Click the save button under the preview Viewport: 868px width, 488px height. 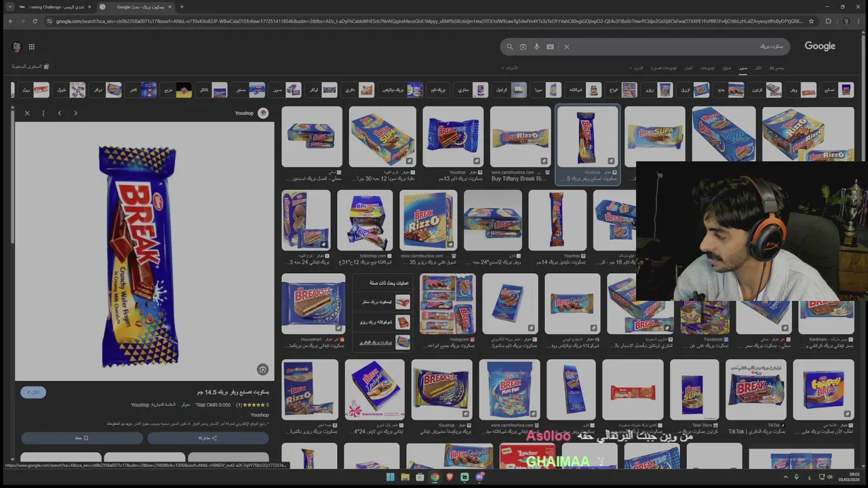pos(81,438)
